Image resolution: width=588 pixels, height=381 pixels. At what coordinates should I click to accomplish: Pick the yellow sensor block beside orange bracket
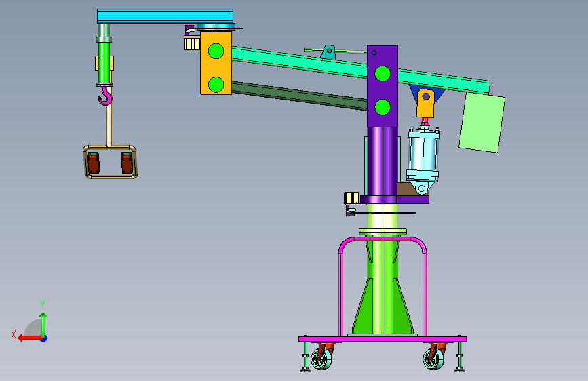[192, 43]
